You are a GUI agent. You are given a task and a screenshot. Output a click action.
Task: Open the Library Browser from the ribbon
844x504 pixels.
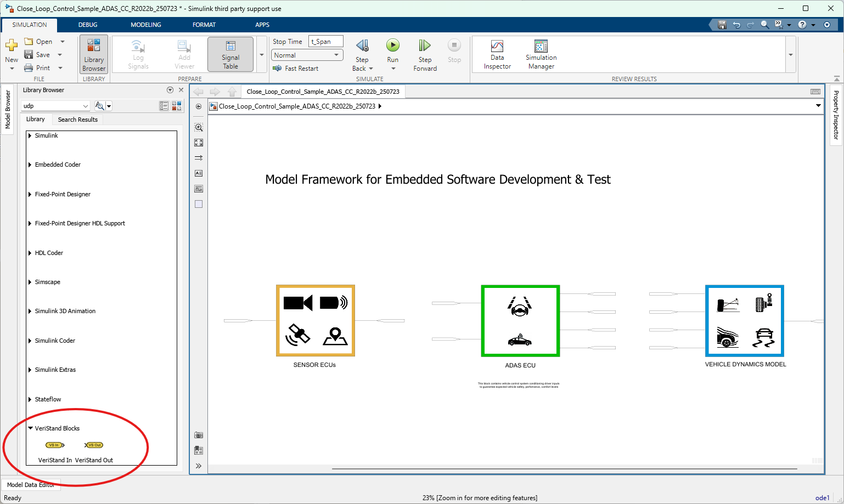(x=93, y=54)
